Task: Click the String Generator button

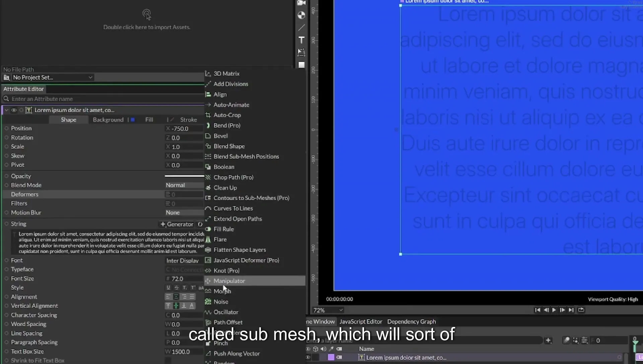Action: (177, 224)
